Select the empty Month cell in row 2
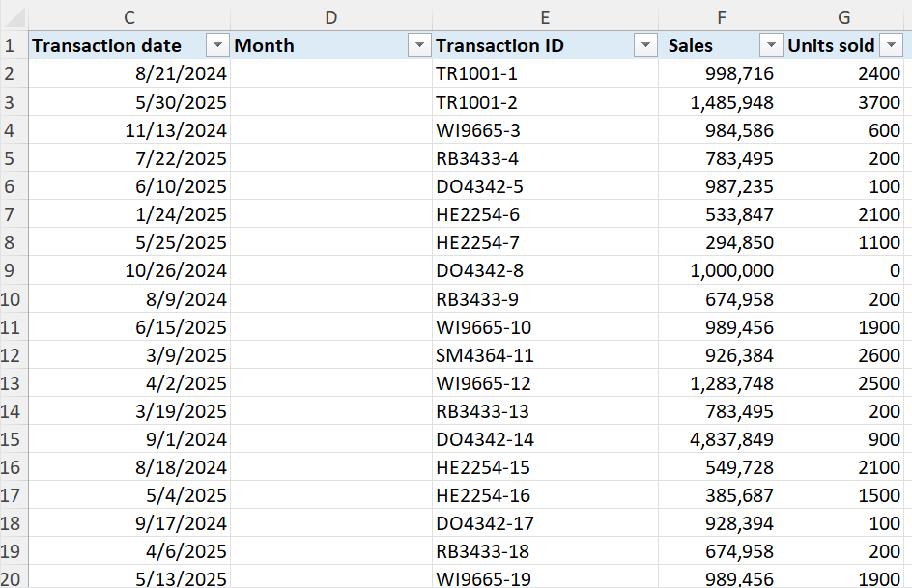The width and height of the screenshot is (912, 588). (331, 74)
